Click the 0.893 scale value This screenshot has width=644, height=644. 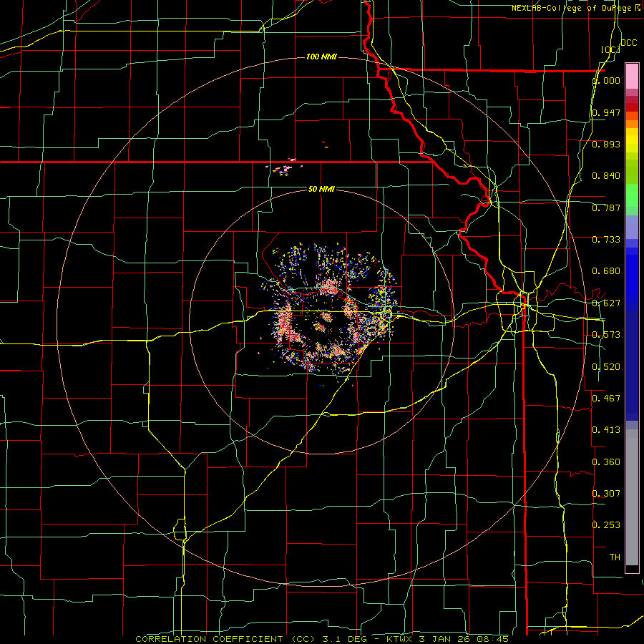point(606,144)
